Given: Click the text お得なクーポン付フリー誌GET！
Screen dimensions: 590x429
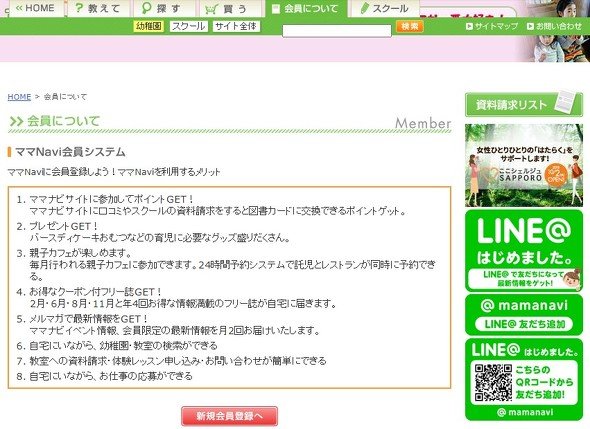Looking at the screenshot, I should point(96,292).
